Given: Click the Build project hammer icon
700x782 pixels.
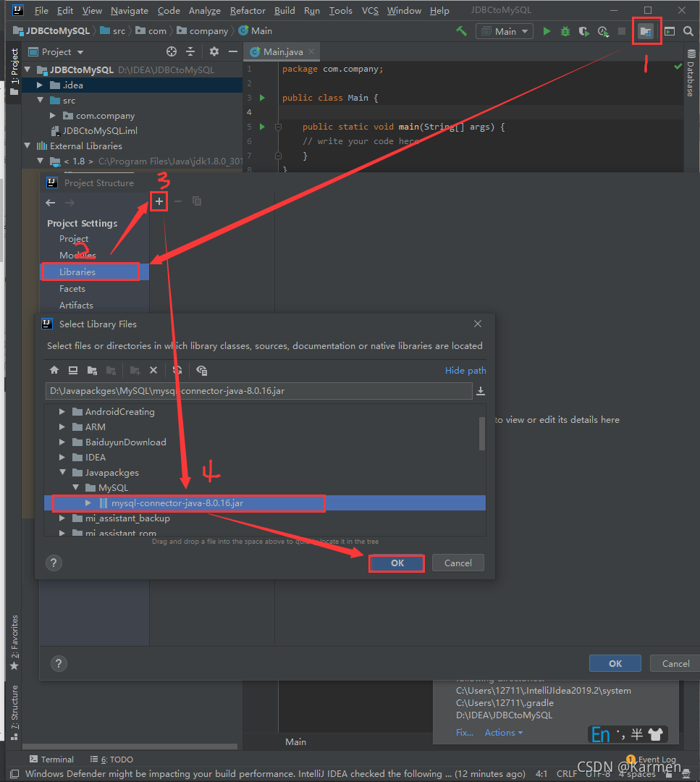Looking at the screenshot, I should click(462, 31).
